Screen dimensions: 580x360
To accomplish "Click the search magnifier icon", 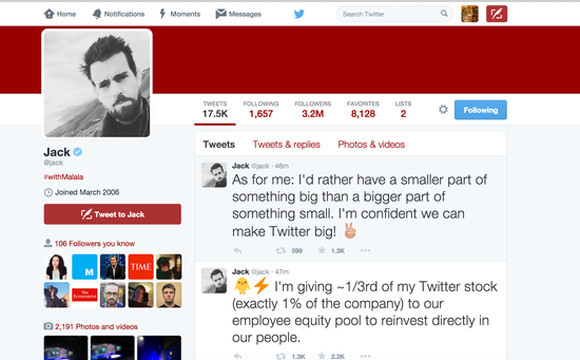I will [x=444, y=14].
